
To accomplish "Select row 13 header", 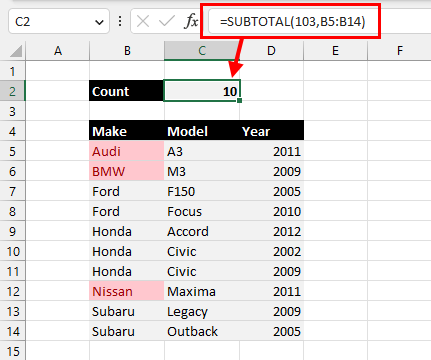I will click(x=13, y=311).
